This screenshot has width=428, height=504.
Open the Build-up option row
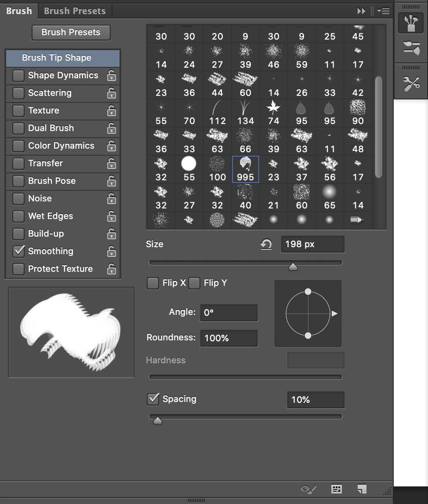coord(63,234)
